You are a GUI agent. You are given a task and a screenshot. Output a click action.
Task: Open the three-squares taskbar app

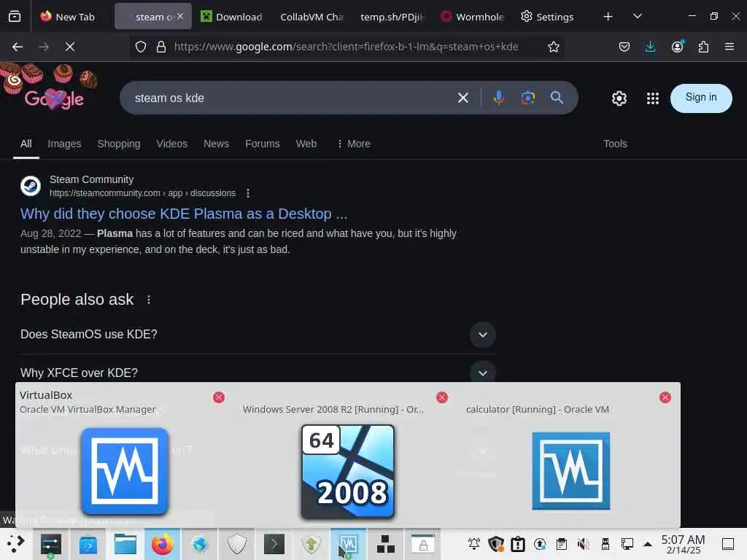tap(385, 544)
